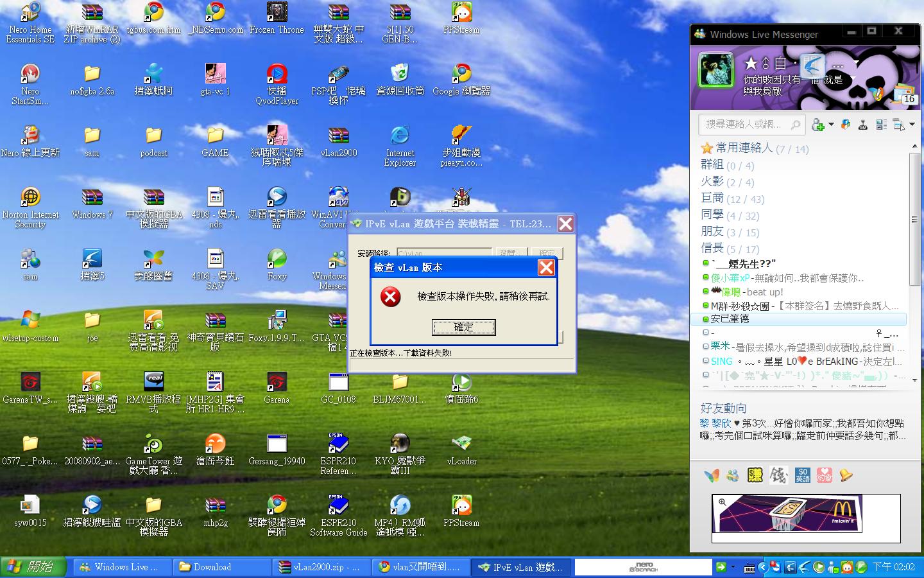The width and height of the screenshot is (924, 578).
Task: Expand the 巨商 contact group
Action: click(712, 198)
